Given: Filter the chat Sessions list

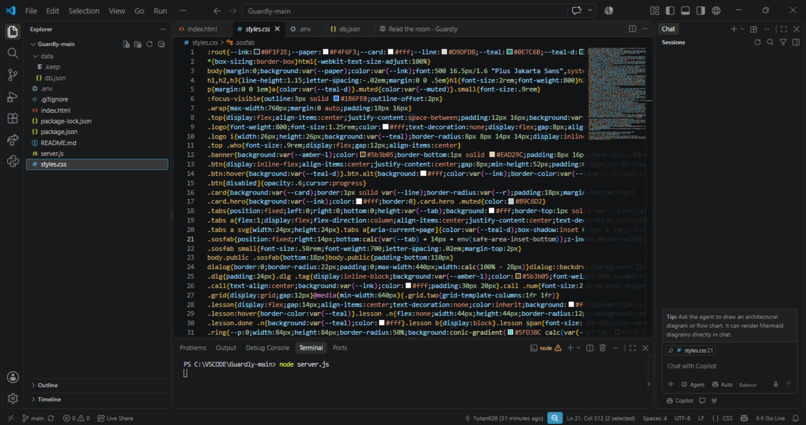Looking at the screenshot, I should [x=783, y=42].
